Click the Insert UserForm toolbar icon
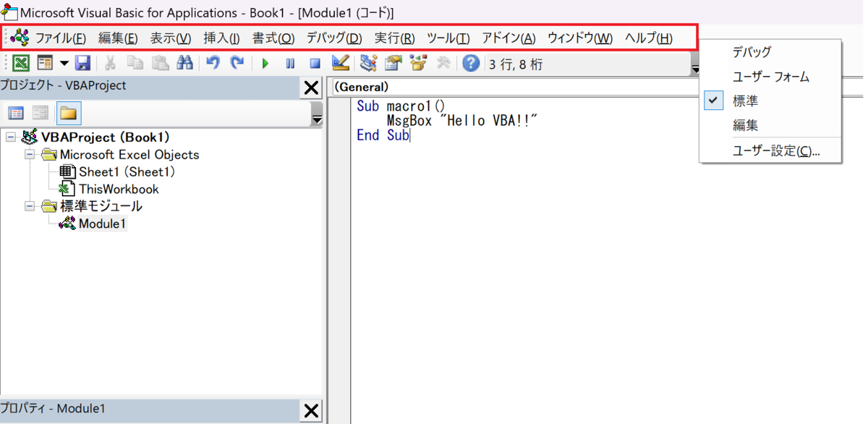The image size is (868, 424). (45, 64)
